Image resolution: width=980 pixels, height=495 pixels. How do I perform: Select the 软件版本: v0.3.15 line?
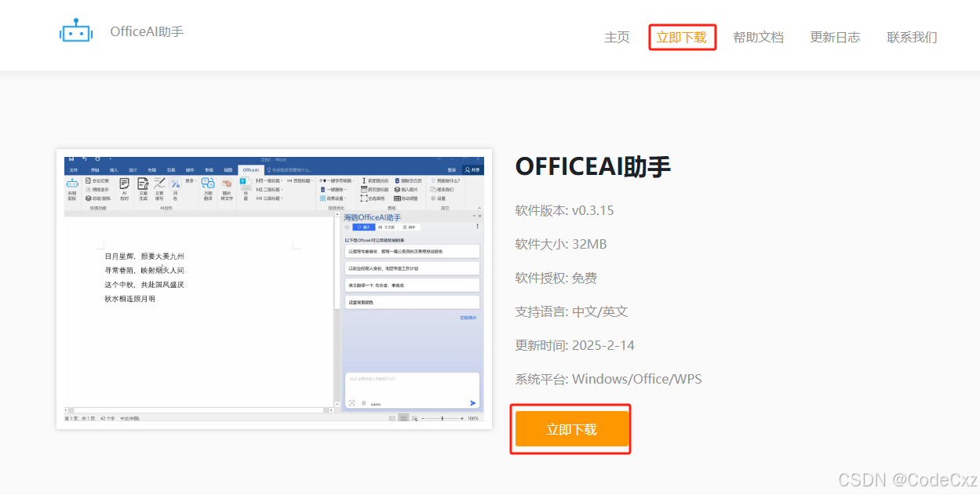pos(564,211)
